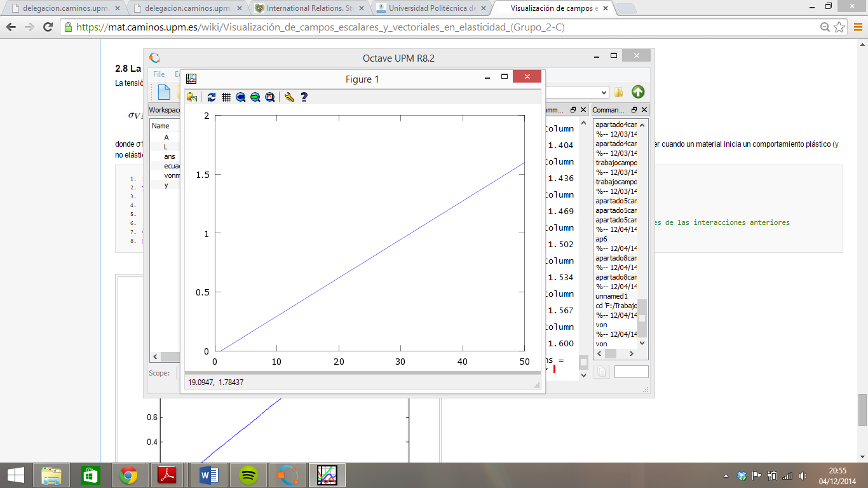
Task: Click the next zoom icon in the figure toolbar
Action: point(255,97)
